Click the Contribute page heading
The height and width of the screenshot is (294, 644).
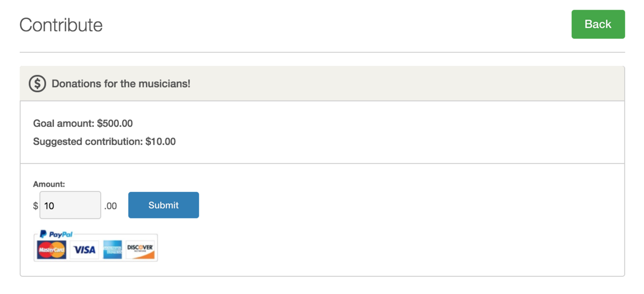coord(61,25)
